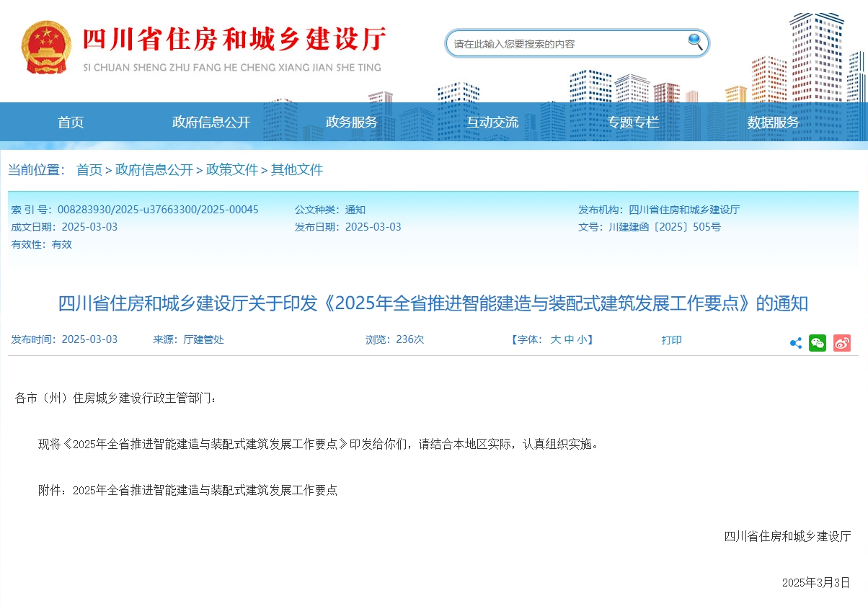This screenshot has width=868, height=606.
Task: Click the site title 四川省住房和城乡建设厅 in header
Action: [234, 40]
